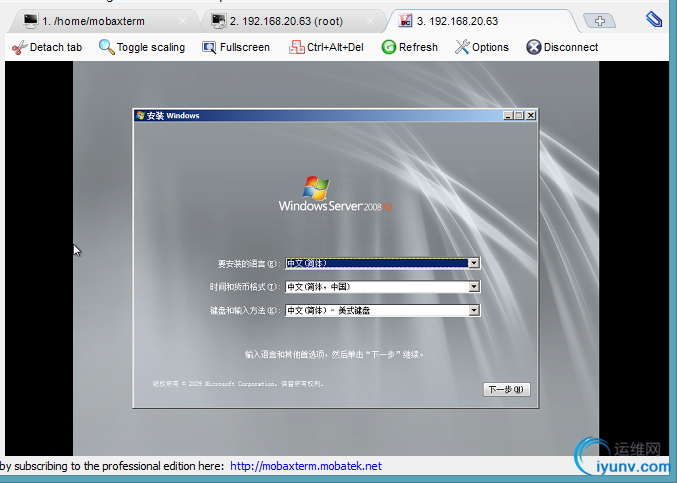Image resolution: width=677 pixels, height=483 pixels.
Task: Click the Refresh label
Action: coord(418,47)
